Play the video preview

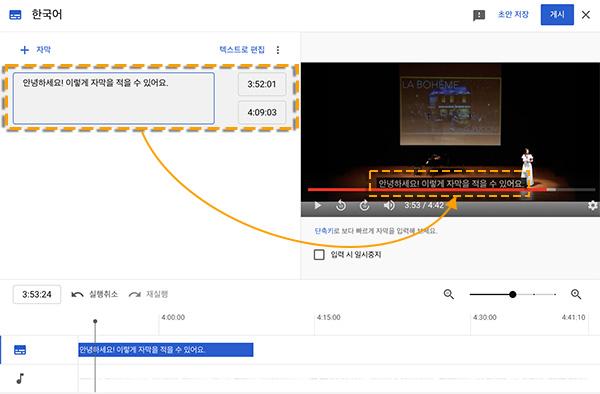[317, 205]
